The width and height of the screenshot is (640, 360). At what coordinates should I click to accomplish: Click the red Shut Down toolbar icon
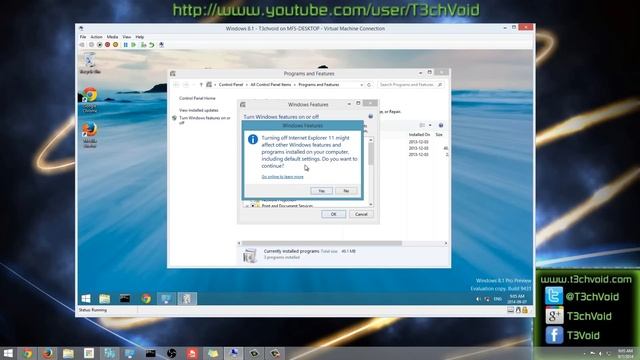tap(107, 45)
